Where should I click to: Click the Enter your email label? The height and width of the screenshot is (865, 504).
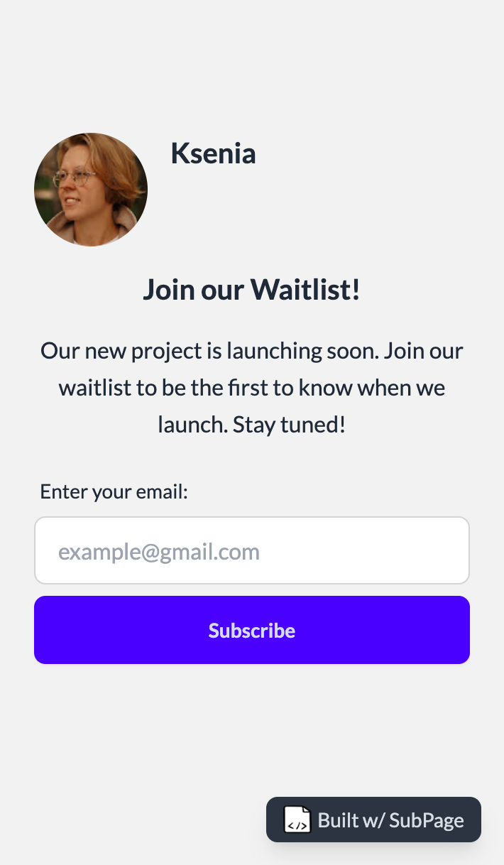(x=114, y=491)
